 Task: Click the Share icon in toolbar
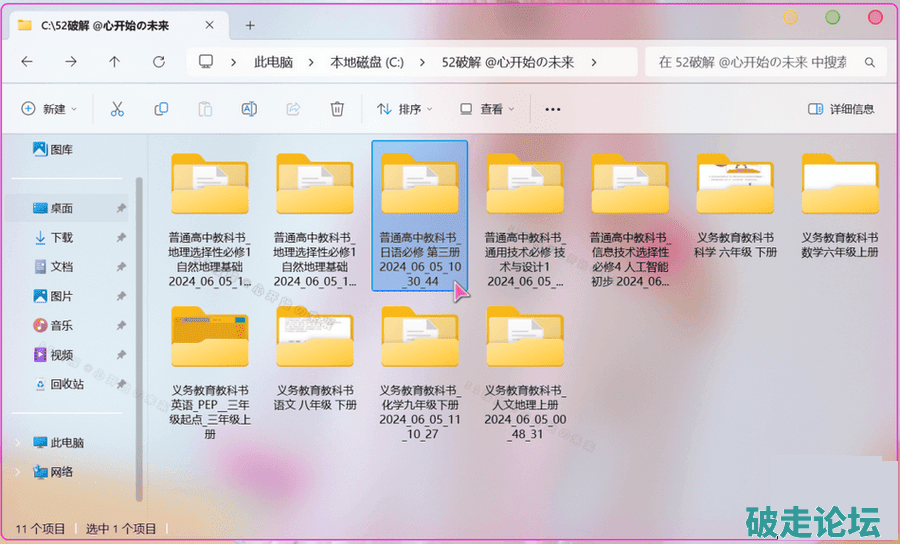294,109
